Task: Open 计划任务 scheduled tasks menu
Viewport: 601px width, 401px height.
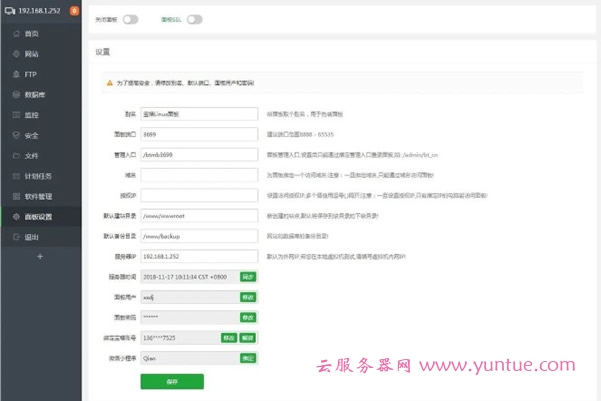Action: pos(38,176)
